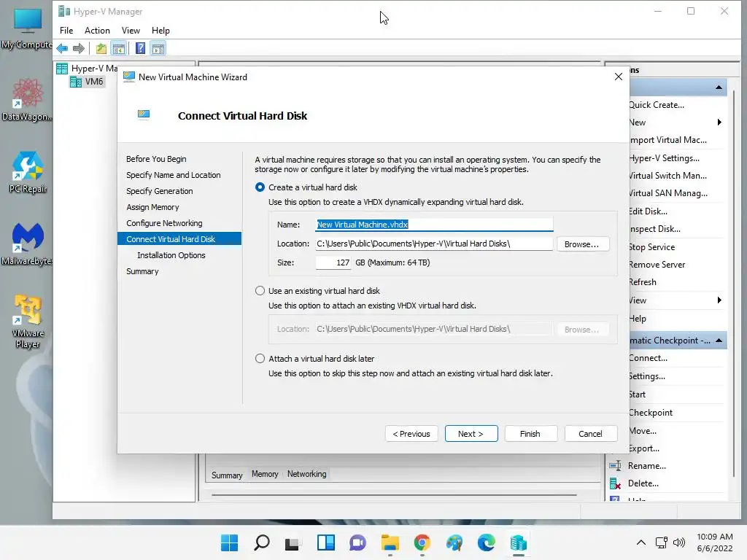Image resolution: width=747 pixels, height=560 pixels.
Task: Switch to the Networking tab
Action: click(307, 474)
